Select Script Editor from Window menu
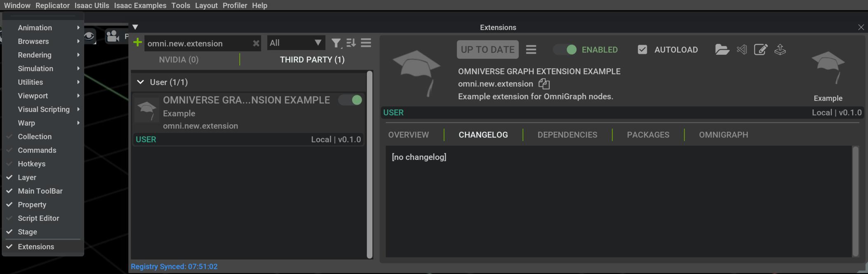Viewport: 868px width, 274px height. (38, 218)
